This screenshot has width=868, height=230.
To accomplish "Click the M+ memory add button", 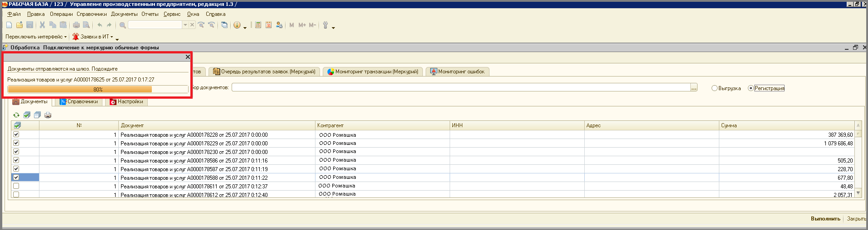I will point(302,25).
